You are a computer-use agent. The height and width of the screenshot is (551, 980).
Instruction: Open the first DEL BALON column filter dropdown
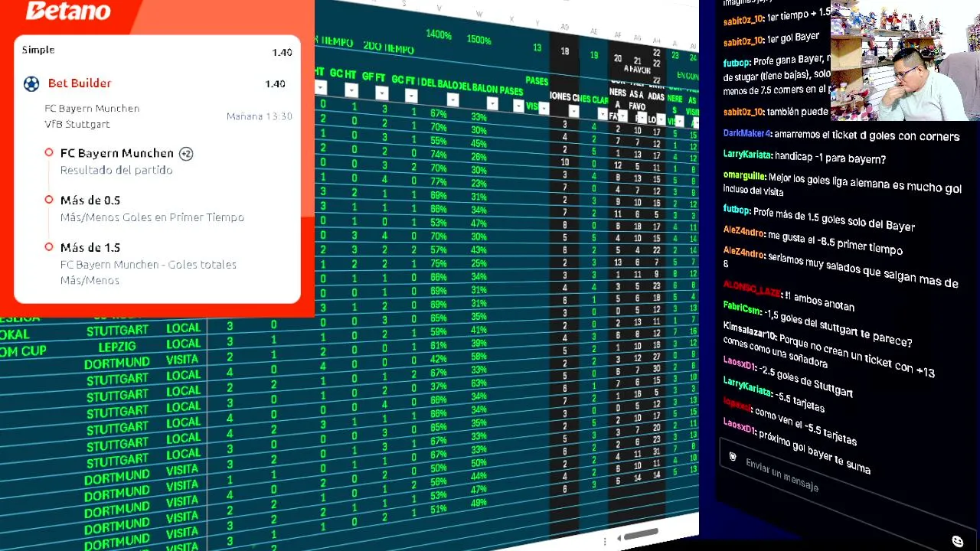tap(452, 100)
